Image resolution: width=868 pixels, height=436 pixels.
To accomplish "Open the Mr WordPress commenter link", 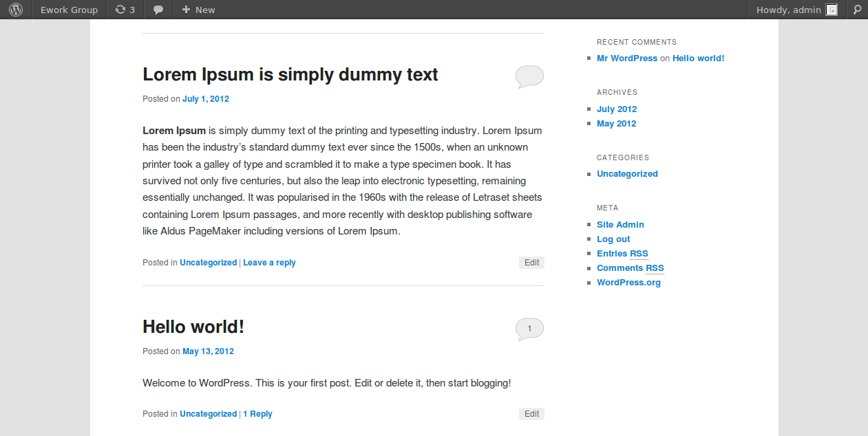I will 627,58.
